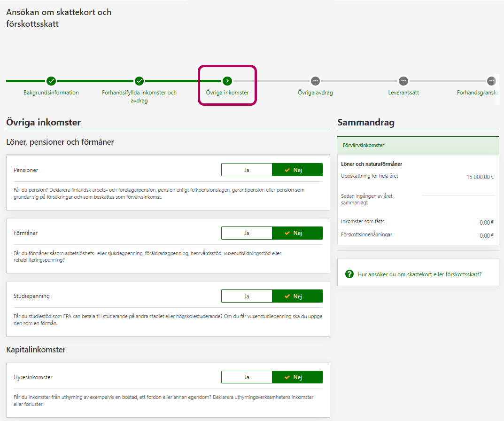Click the Förhandsifyllda inkomster step checkmark icon
504x421 pixels.
[139, 81]
